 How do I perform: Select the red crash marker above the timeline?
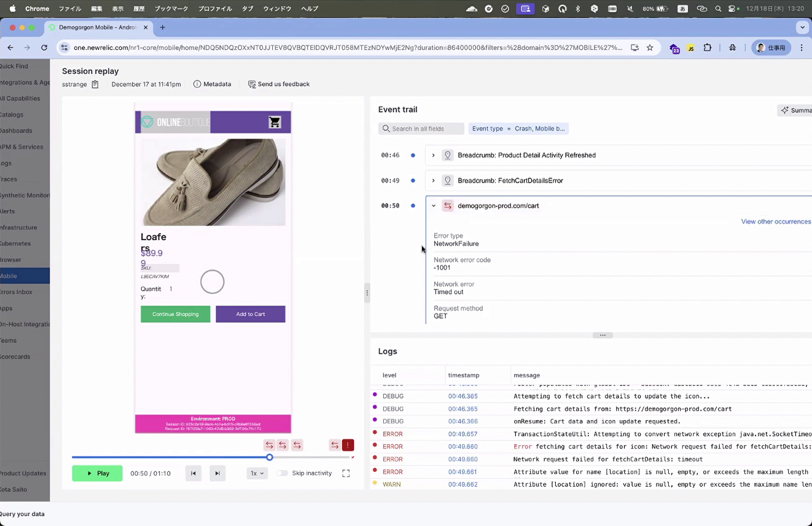coord(348,445)
